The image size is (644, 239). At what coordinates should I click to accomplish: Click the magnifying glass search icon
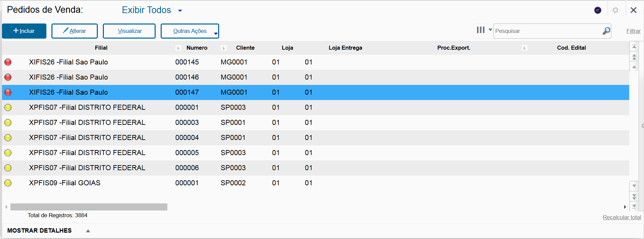(606, 31)
